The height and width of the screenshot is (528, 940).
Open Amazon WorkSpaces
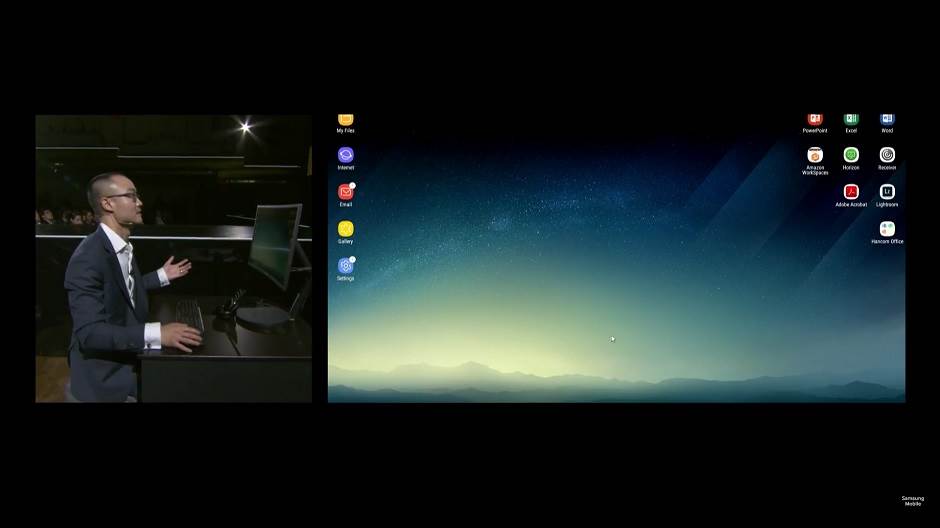(815, 156)
